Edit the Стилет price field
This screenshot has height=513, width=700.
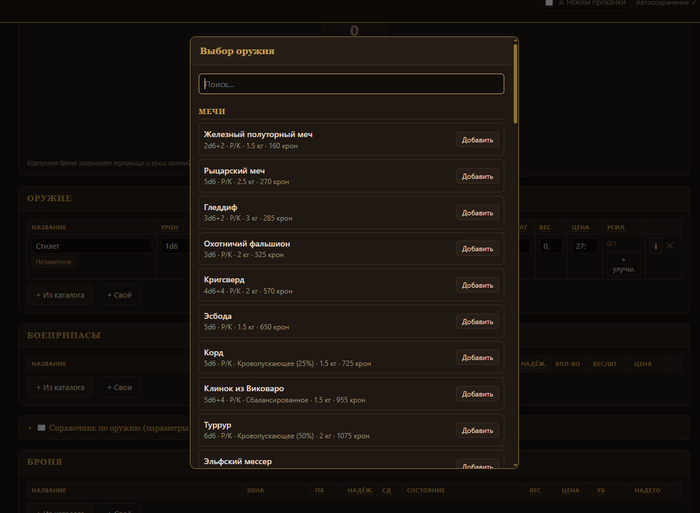[x=584, y=246]
